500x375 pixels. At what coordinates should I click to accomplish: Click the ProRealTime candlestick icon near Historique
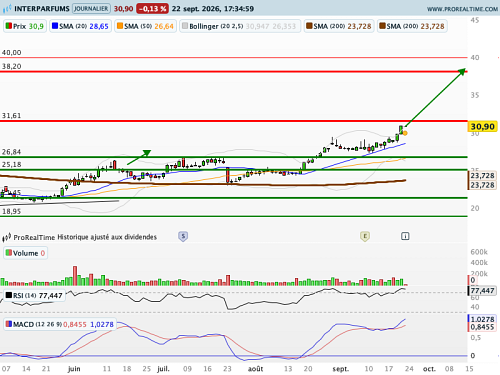point(7,237)
